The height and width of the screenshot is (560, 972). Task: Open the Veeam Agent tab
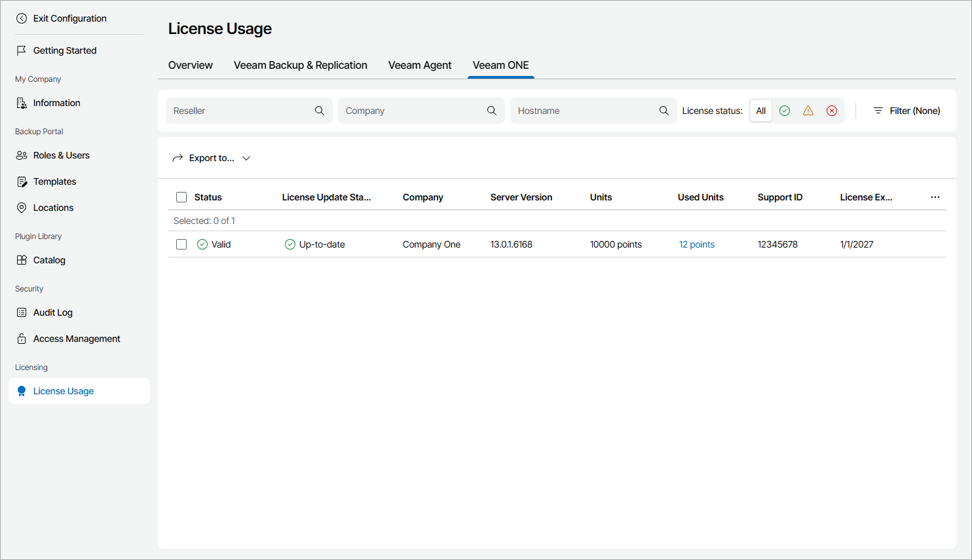pos(420,65)
